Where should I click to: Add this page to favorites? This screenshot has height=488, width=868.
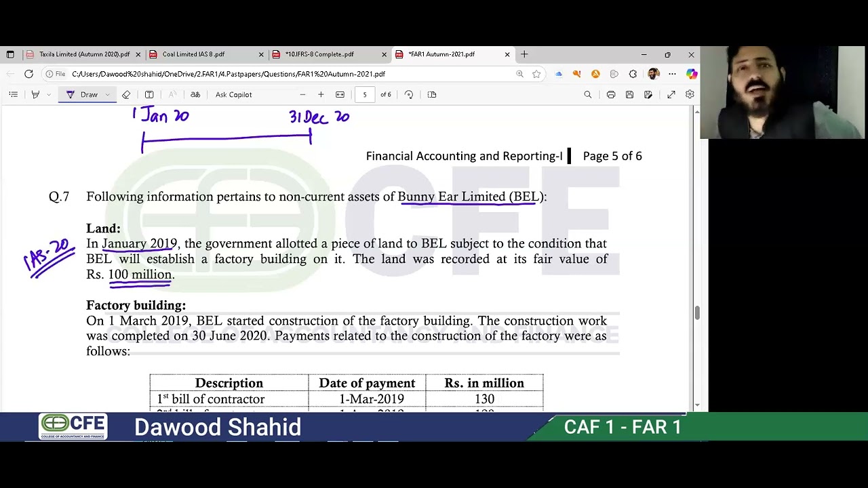(536, 74)
